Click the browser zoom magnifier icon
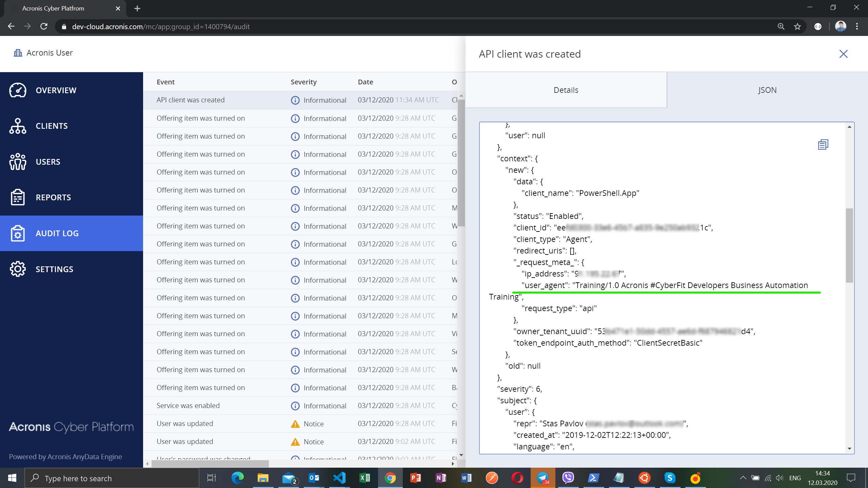The image size is (868, 488). coord(781,26)
